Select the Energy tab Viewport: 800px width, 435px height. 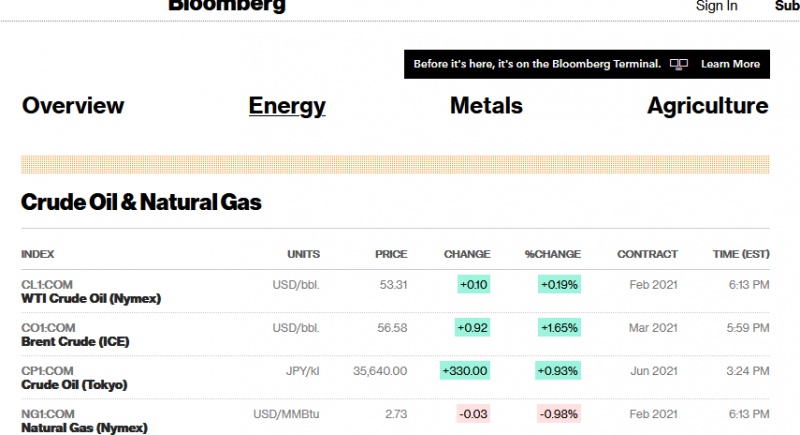pyautogui.click(x=287, y=106)
